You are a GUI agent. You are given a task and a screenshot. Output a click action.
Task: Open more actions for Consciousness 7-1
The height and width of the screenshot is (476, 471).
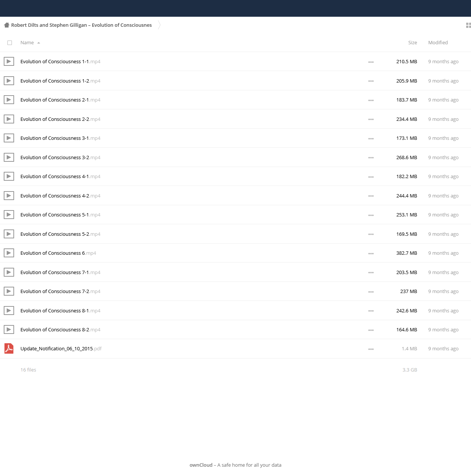click(x=371, y=273)
